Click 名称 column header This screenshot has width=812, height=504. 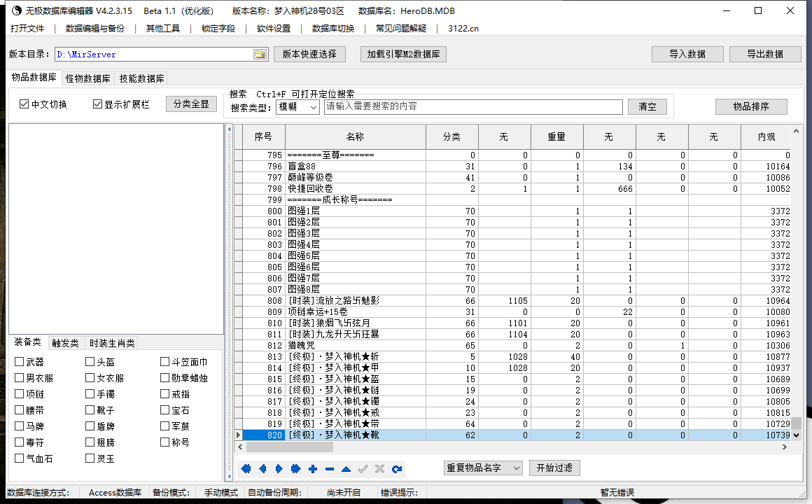(x=356, y=136)
